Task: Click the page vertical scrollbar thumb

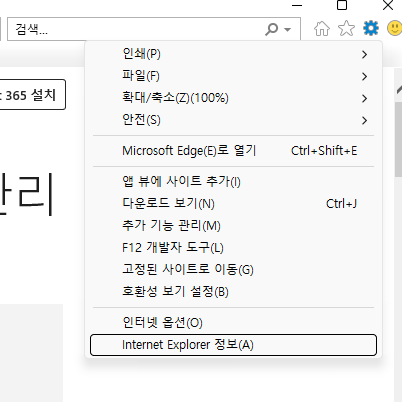Action: click(398, 139)
